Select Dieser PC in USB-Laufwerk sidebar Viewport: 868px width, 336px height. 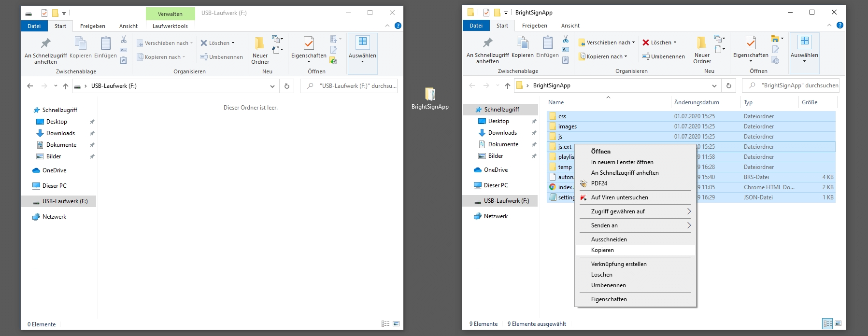54,186
